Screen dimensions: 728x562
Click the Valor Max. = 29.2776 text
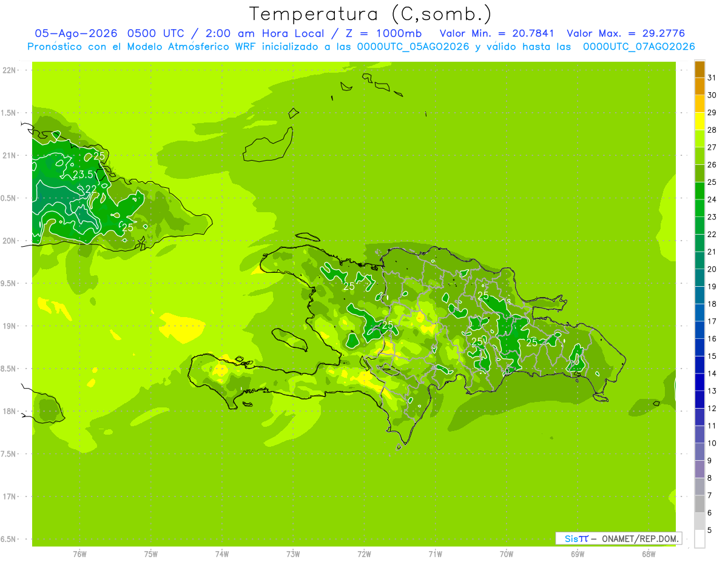[x=625, y=33]
